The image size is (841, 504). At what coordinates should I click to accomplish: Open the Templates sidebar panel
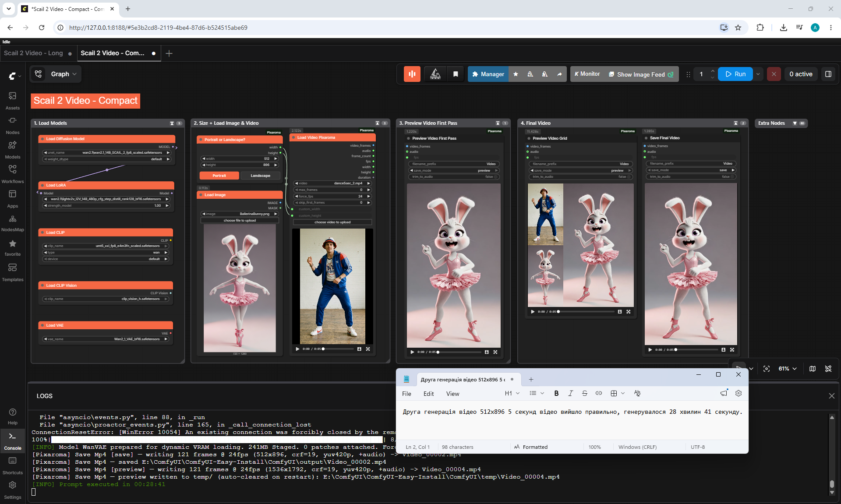click(x=13, y=272)
